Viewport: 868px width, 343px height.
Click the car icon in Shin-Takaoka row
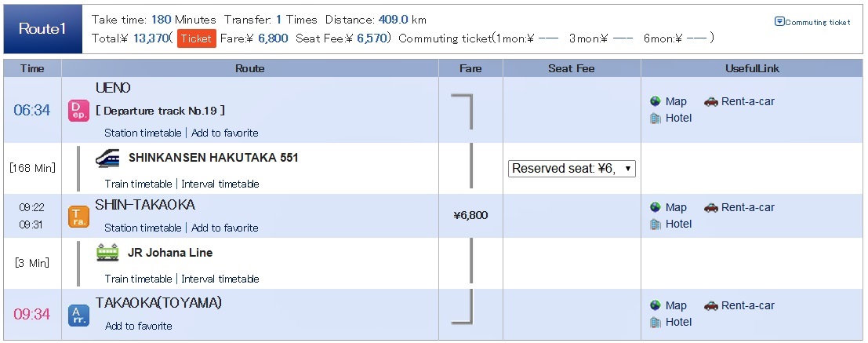[x=710, y=207]
